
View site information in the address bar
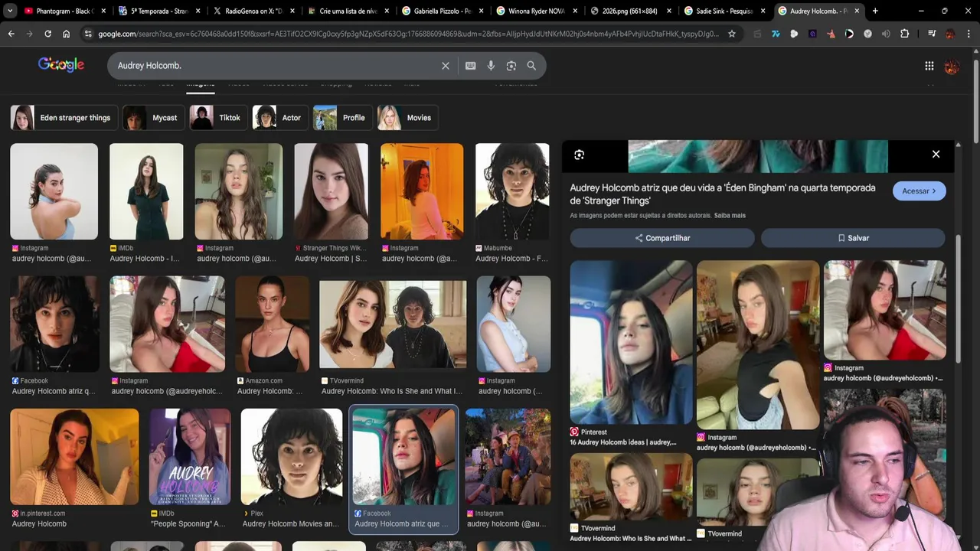[x=88, y=34]
